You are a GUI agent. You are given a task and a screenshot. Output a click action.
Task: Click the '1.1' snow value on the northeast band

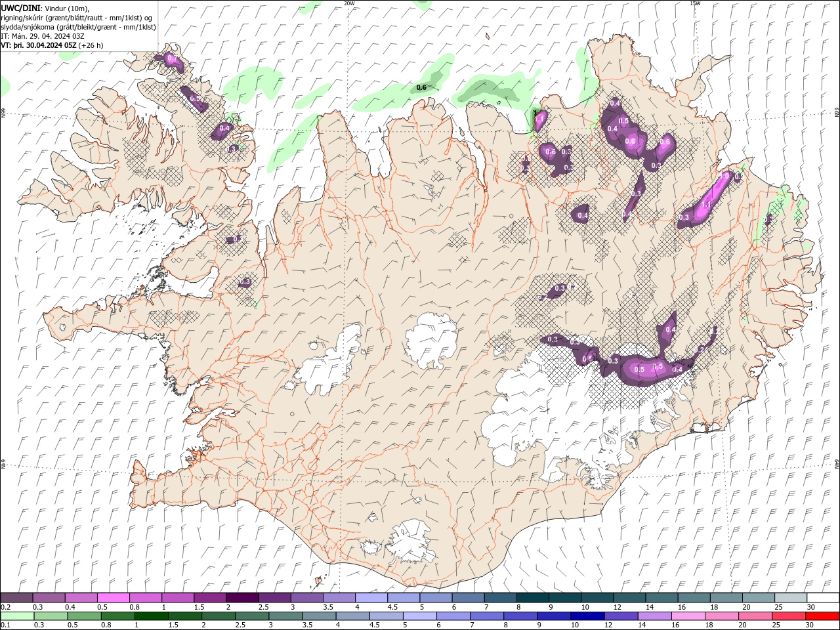[x=705, y=205]
